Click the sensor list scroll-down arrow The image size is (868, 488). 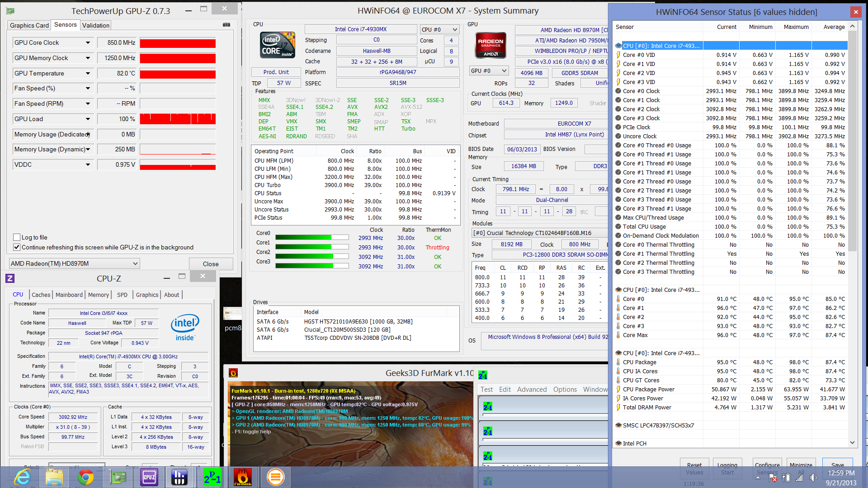[x=852, y=443]
